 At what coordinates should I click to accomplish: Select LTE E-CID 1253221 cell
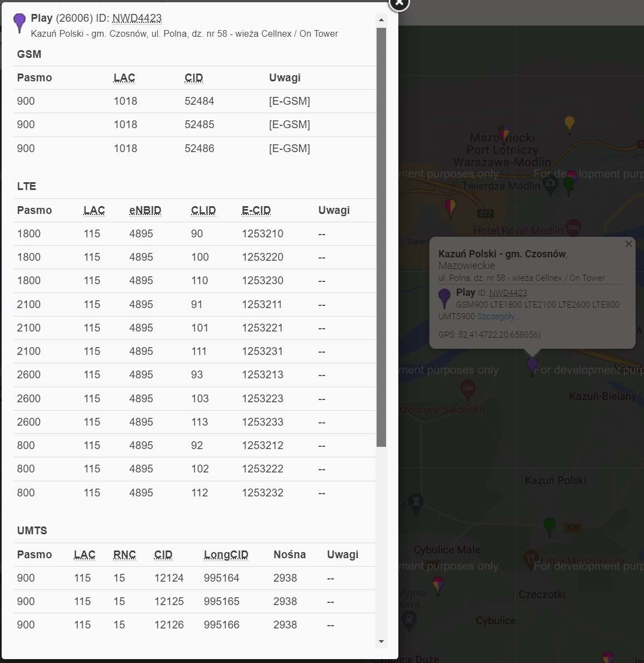262,328
